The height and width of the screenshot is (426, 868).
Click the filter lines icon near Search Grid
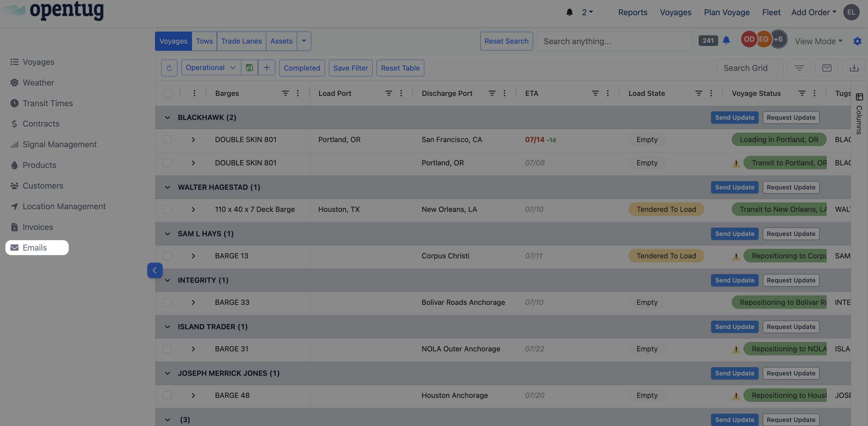tap(799, 68)
